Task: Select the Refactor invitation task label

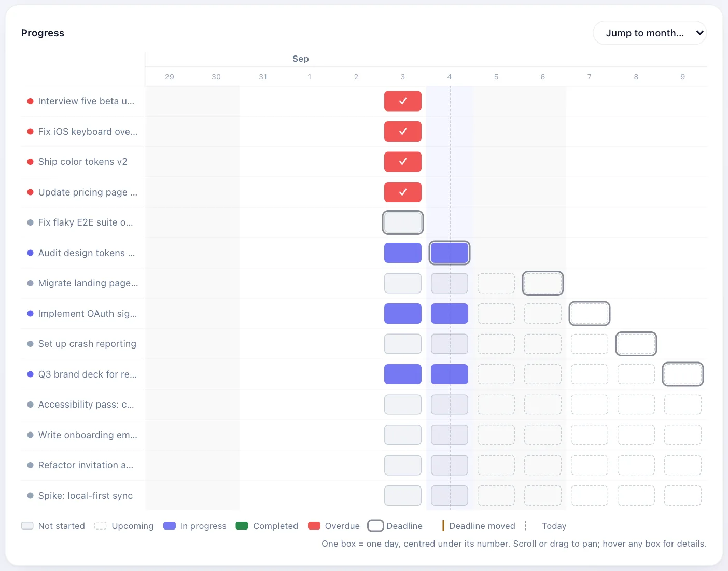Action: pos(86,465)
